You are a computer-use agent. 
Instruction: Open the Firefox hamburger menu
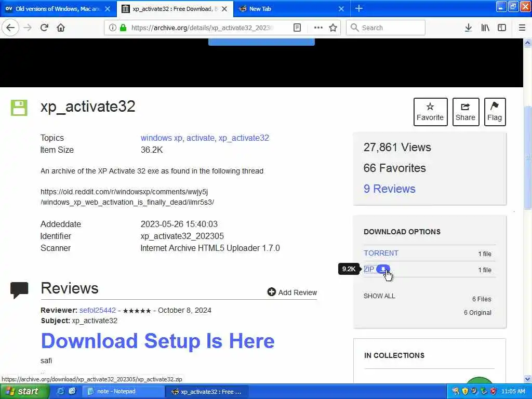tap(522, 28)
